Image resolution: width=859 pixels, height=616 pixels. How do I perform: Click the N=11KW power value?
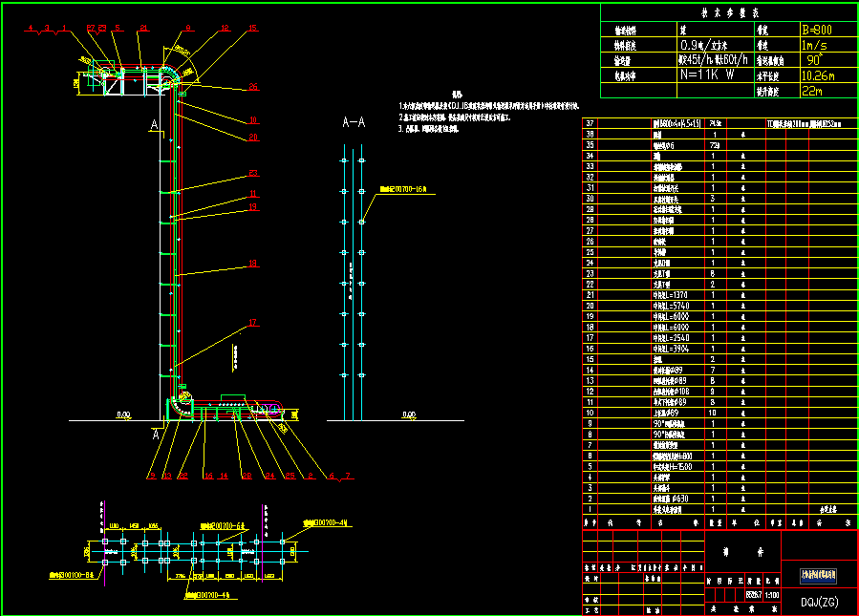pos(706,74)
